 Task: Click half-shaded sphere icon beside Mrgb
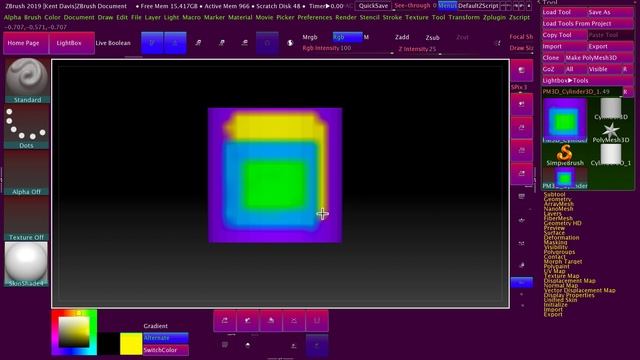point(290,43)
